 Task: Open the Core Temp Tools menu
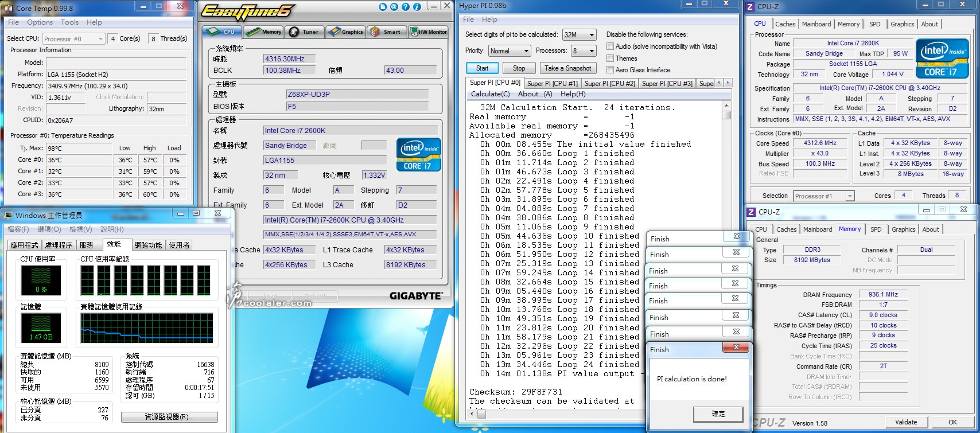pyautogui.click(x=70, y=22)
